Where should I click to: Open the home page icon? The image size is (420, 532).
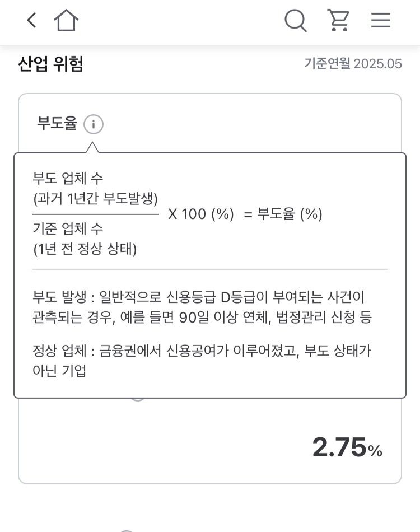66,20
